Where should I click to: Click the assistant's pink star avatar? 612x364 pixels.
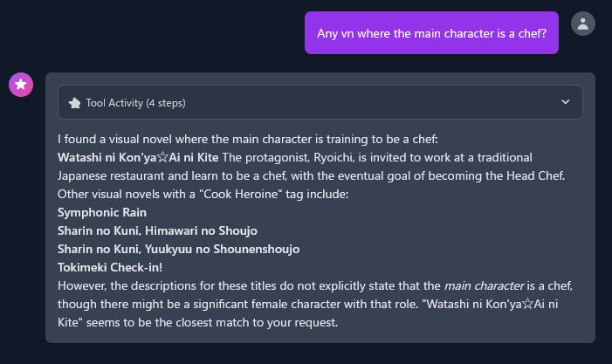(x=21, y=85)
